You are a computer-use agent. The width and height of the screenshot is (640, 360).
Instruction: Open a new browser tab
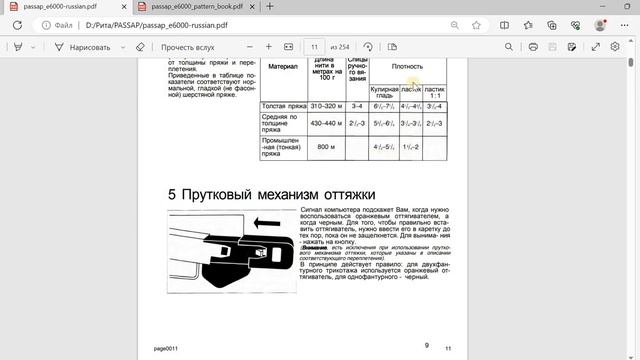click(x=269, y=6)
